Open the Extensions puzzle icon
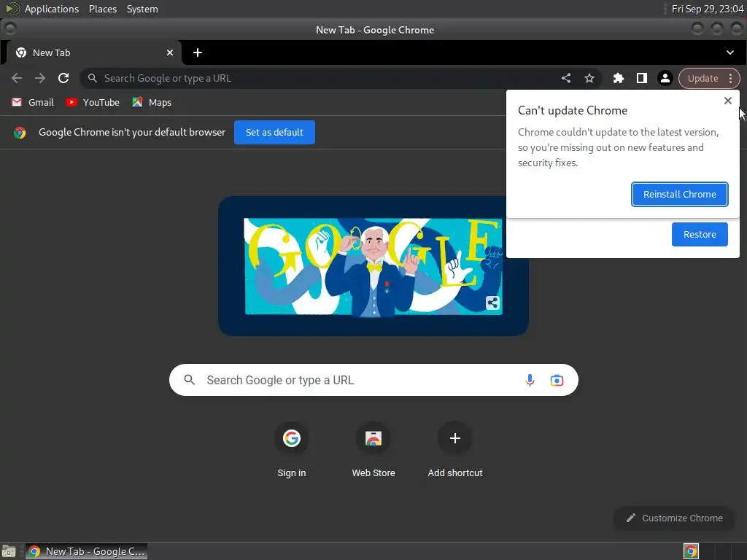The image size is (747, 560). point(619,78)
